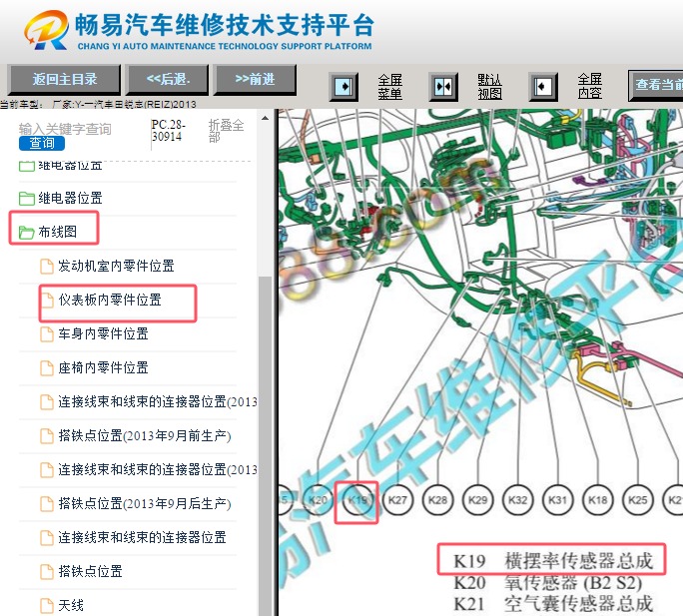This screenshot has width=683, height=616.
Task: Click the 全屏内容 panel icon
Action: click(x=543, y=87)
